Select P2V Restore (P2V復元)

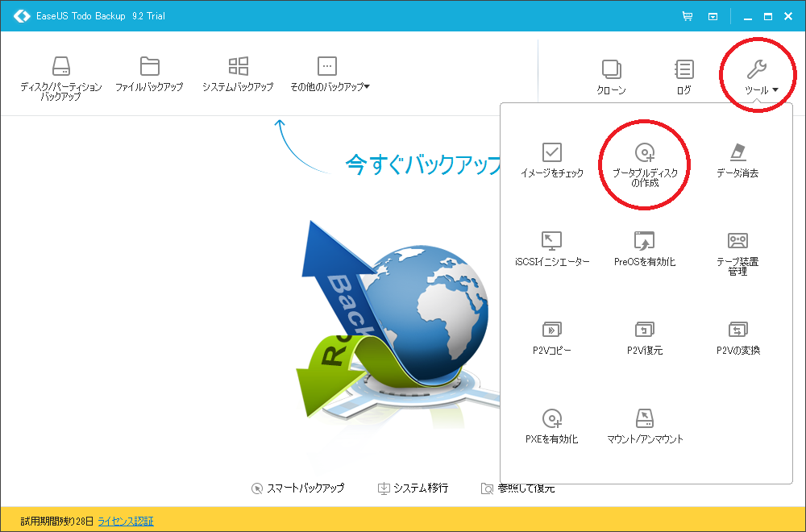645,338
